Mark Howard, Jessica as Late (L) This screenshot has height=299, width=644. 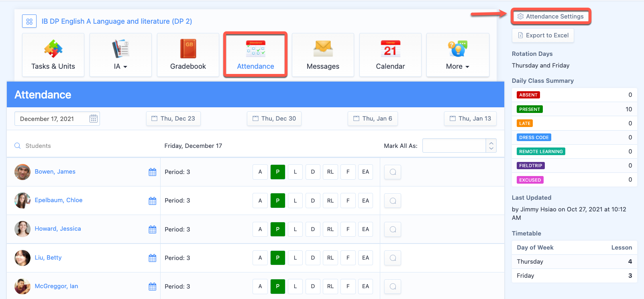[x=295, y=229]
